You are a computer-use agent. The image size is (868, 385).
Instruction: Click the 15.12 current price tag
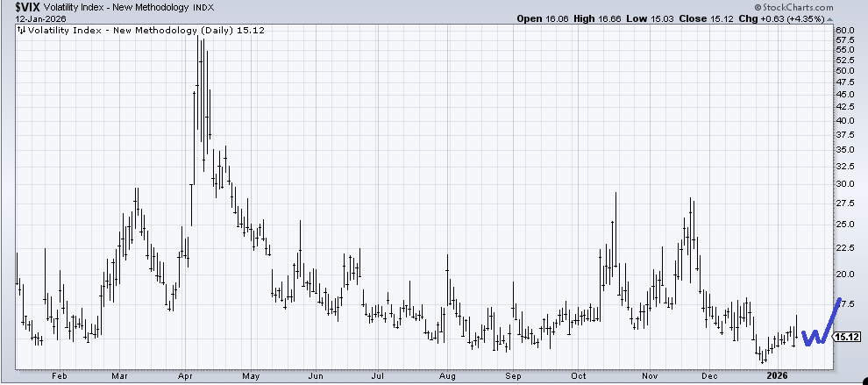846,337
